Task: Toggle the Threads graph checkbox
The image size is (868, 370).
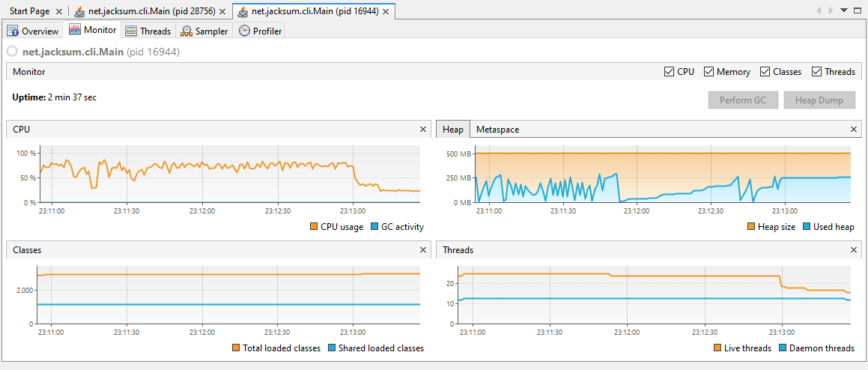Action: [816, 71]
